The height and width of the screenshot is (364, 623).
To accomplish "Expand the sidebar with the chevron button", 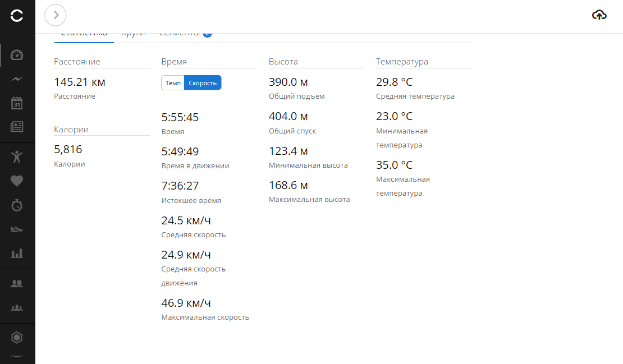I will 56,15.
